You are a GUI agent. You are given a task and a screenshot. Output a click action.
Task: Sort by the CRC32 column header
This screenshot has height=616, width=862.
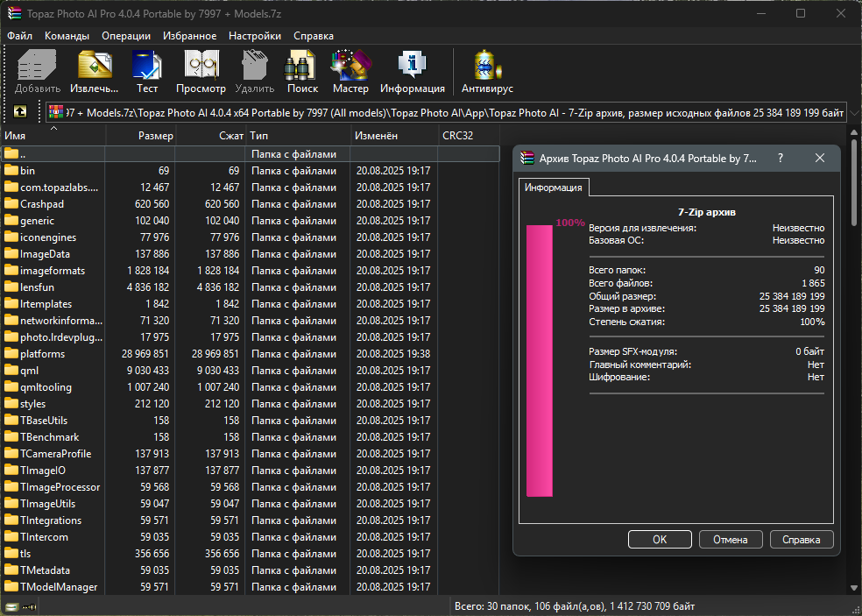coord(469,135)
